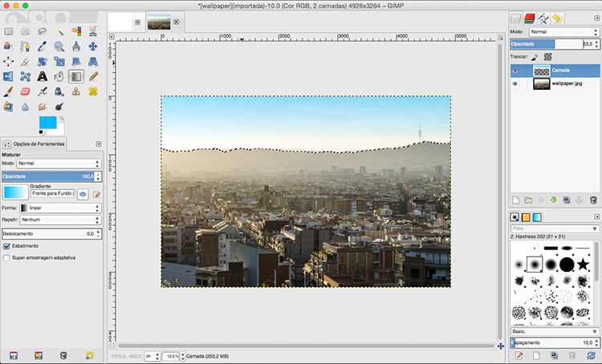Create a new layer from Layers panel
This screenshot has height=364, width=602.
[x=515, y=200]
